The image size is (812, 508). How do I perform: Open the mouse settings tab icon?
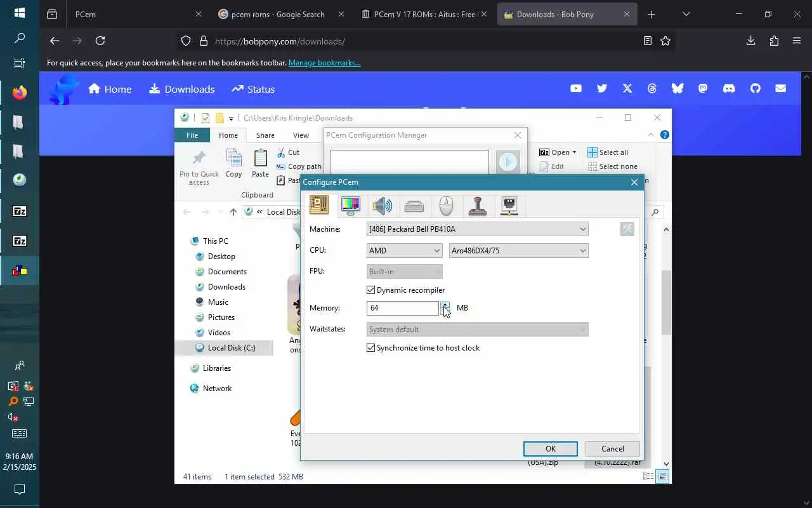pos(446,206)
